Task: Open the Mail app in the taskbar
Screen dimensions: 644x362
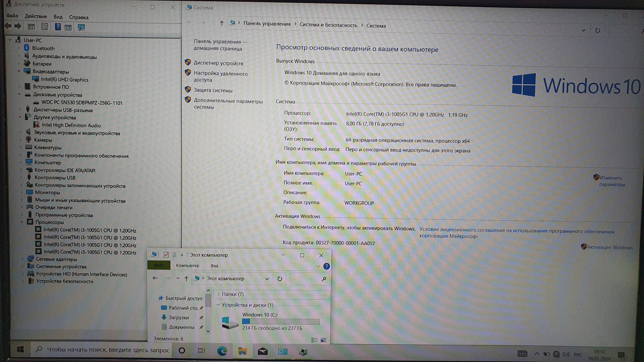Action: [x=263, y=351]
